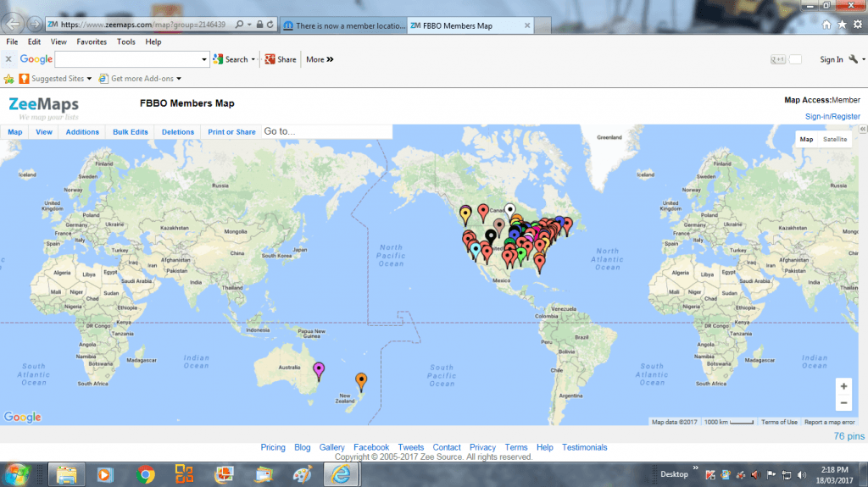Open the Facebook footer link

[x=371, y=447]
